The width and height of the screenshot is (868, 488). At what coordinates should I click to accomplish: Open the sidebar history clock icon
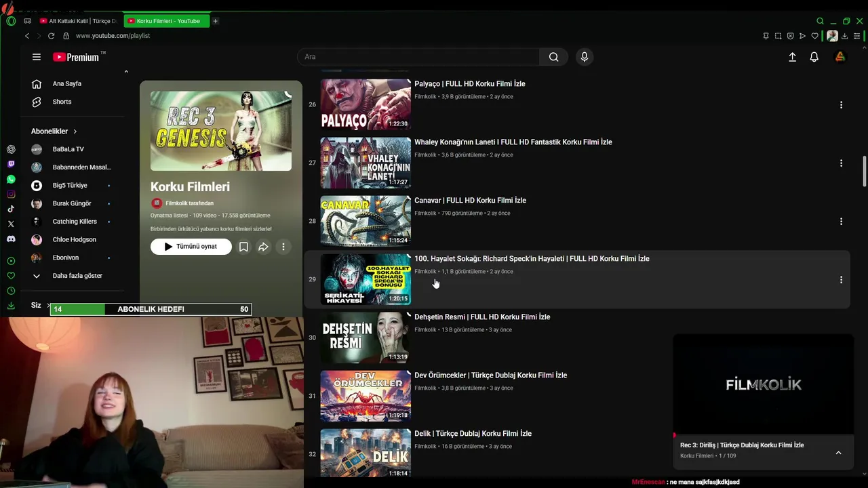11,291
